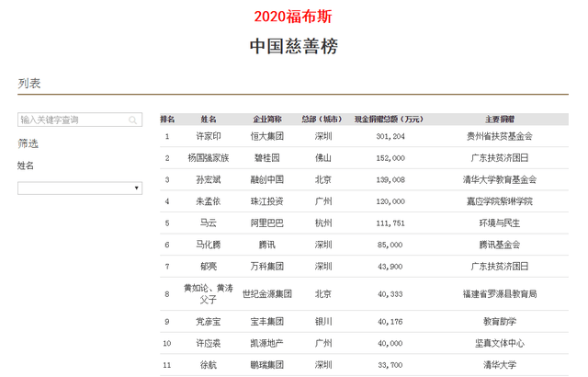Select the 杨国强家族 row name
This screenshot has height=377, width=588.
[209, 157]
